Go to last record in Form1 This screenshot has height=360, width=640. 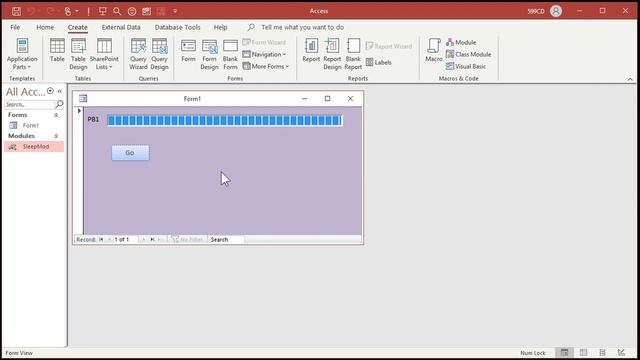coord(152,240)
